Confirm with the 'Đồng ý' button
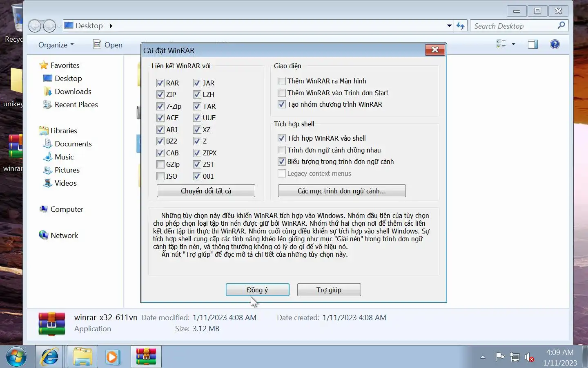This screenshot has height=368, width=588. coord(258,290)
